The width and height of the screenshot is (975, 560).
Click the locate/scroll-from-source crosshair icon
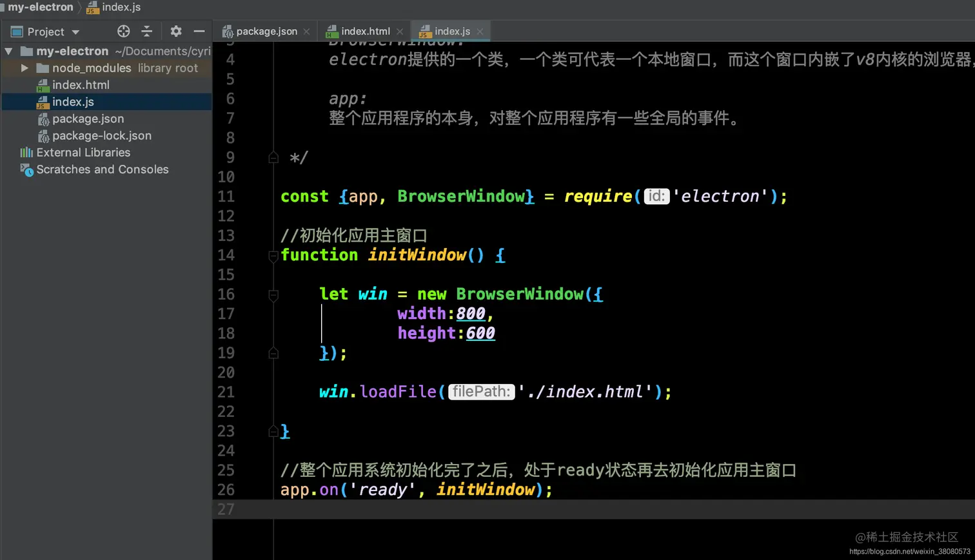click(x=123, y=31)
